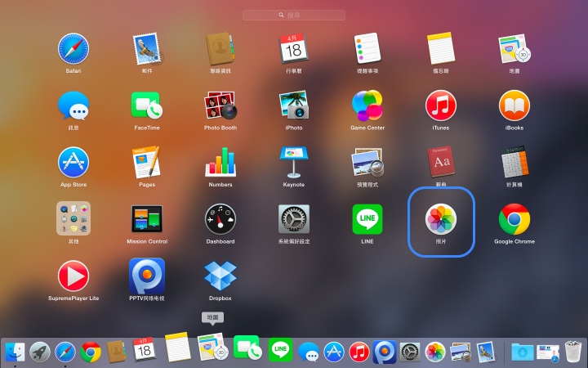
Task: Open the Dashboard app
Action: [220, 219]
